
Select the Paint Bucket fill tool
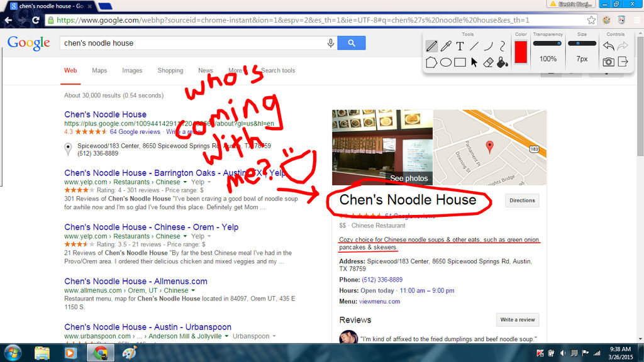(x=502, y=62)
